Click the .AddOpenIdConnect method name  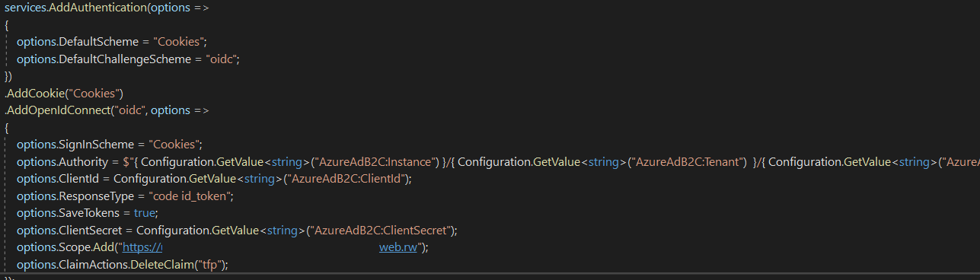(58, 110)
